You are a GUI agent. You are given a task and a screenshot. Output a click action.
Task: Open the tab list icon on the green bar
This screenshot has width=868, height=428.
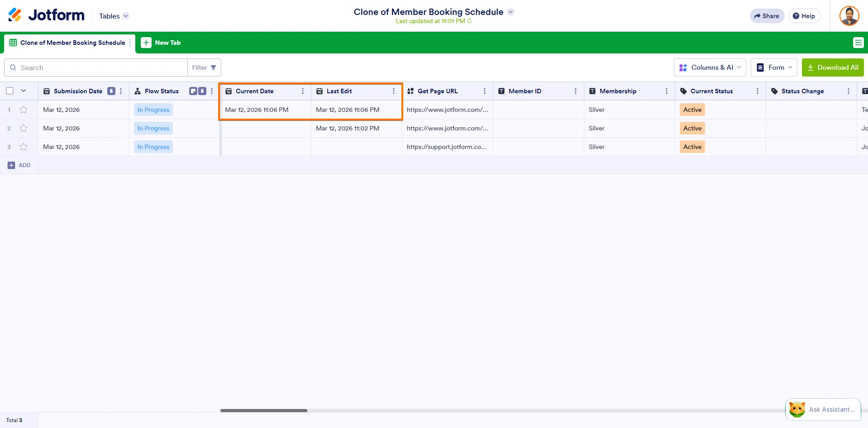pos(858,42)
